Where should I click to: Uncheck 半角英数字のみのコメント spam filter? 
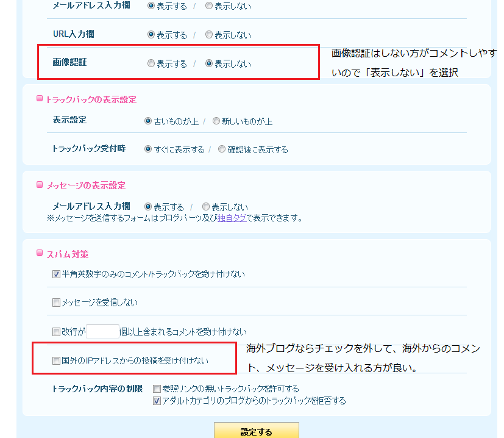(x=55, y=274)
